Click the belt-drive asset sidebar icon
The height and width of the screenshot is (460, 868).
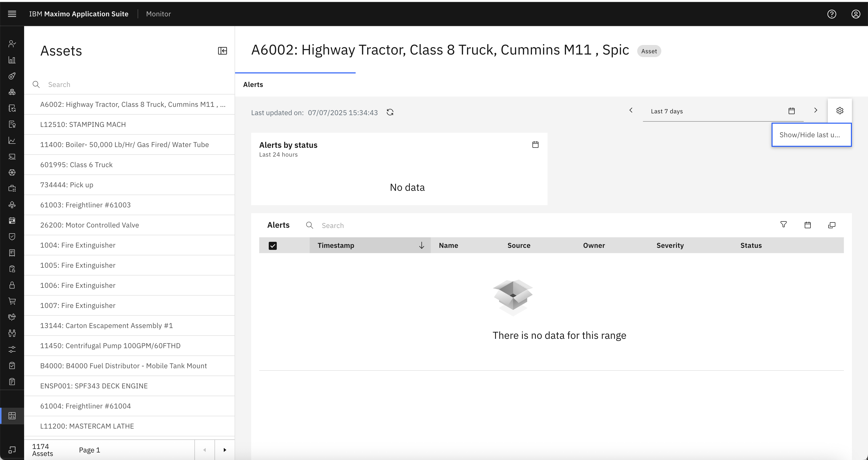point(12,76)
